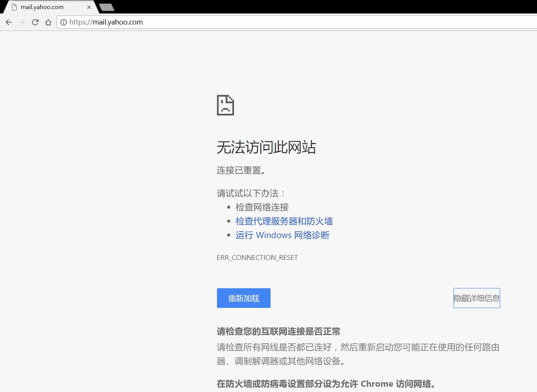537x392 pixels.
Task: Reload the page via toolbar icon
Action: tap(35, 22)
